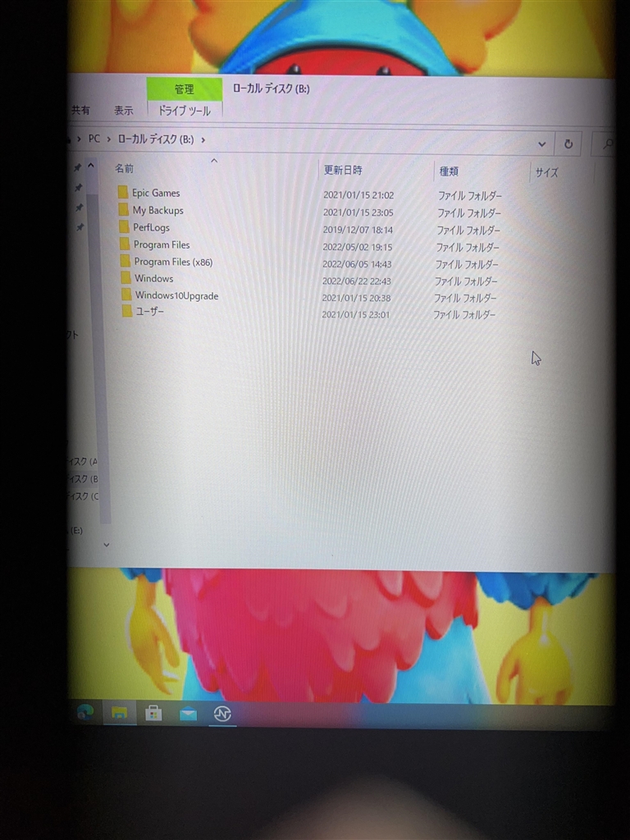Sort by the 更新日時 column header

click(x=343, y=171)
